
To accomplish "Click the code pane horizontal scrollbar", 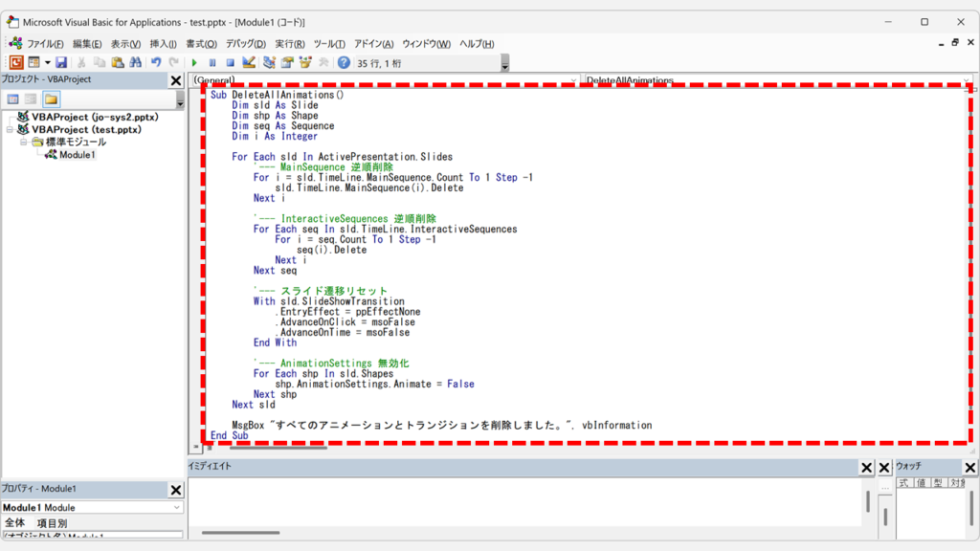I will (278, 448).
